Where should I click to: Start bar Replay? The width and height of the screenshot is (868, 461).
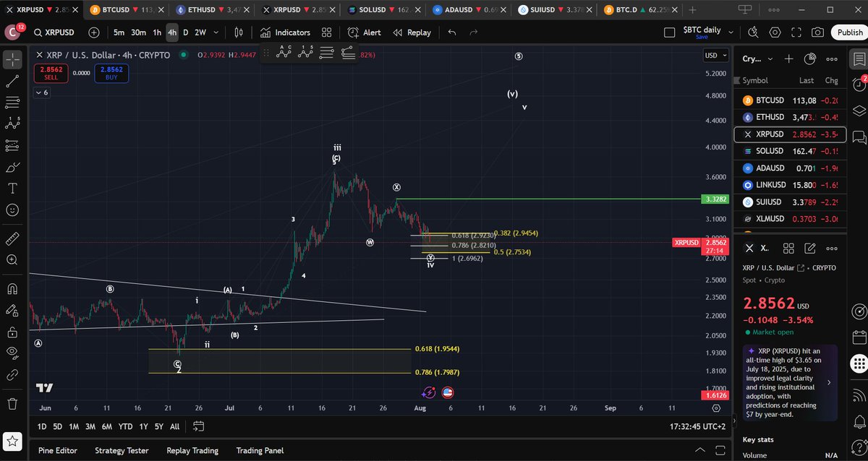point(412,33)
